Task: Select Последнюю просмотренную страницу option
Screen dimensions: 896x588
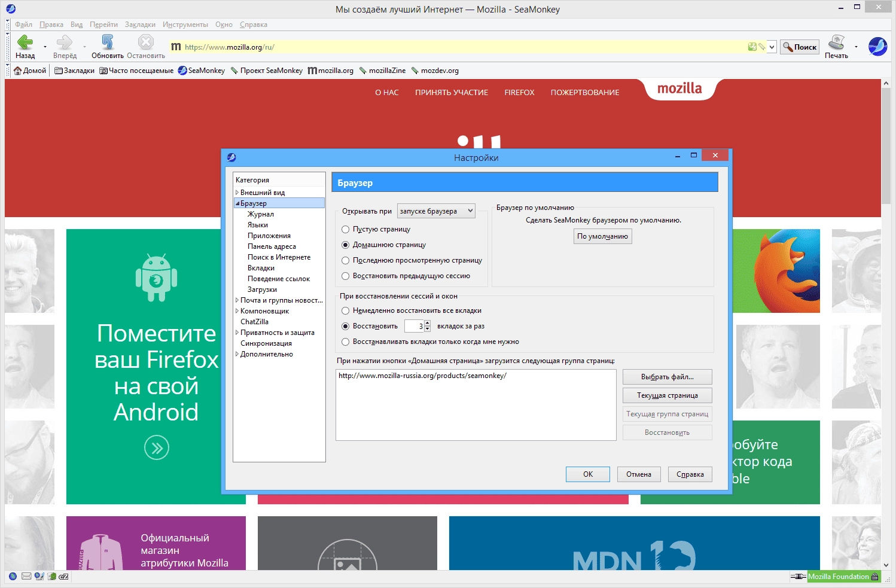Action: 345,260
